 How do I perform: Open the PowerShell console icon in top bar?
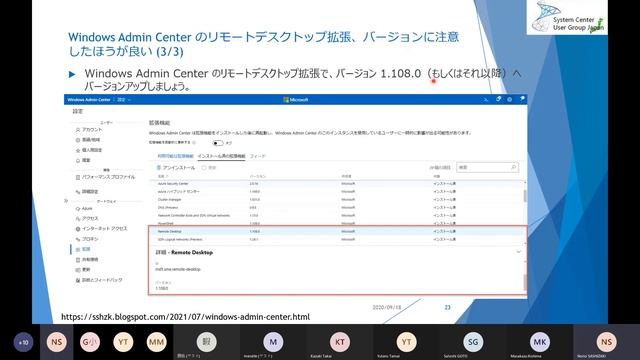point(485,100)
